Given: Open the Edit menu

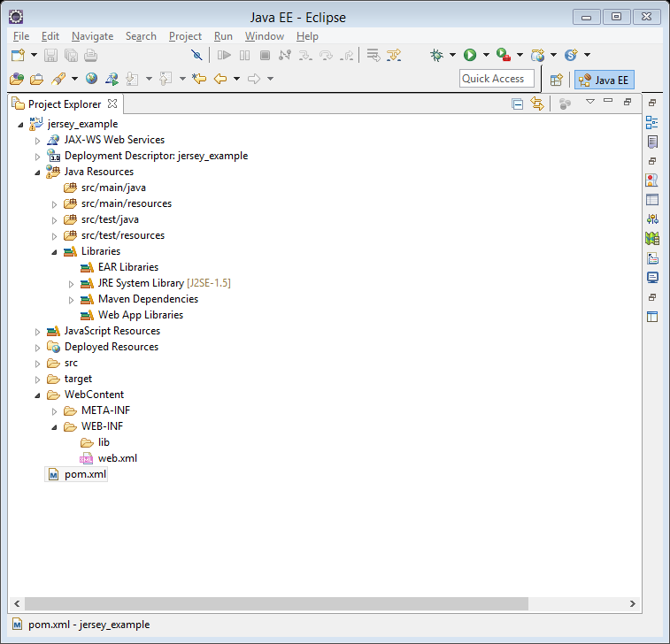Looking at the screenshot, I should click(x=50, y=36).
